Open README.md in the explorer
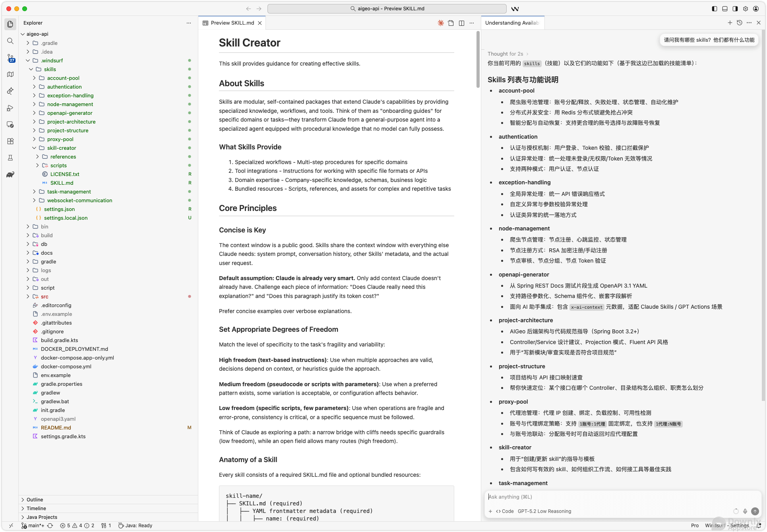This screenshot has height=532, width=767. (56, 428)
